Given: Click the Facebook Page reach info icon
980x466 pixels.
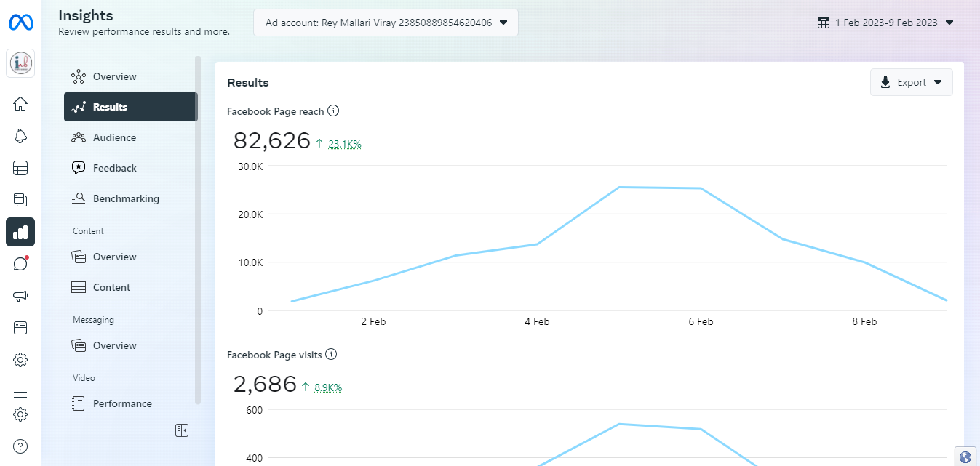Looking at the screenshot, I should coord(333,111).
